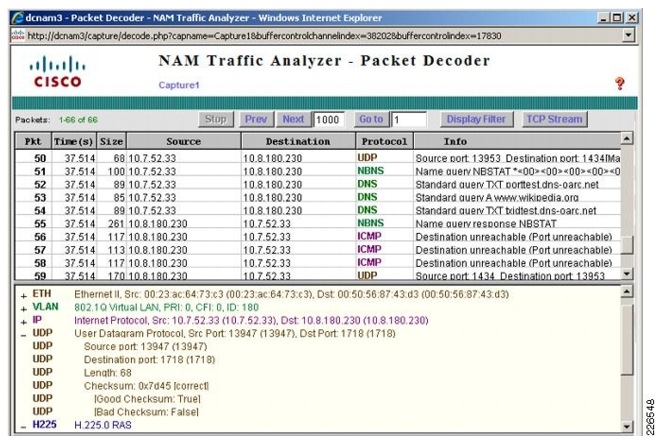Click the Source column header

point(184,141)
